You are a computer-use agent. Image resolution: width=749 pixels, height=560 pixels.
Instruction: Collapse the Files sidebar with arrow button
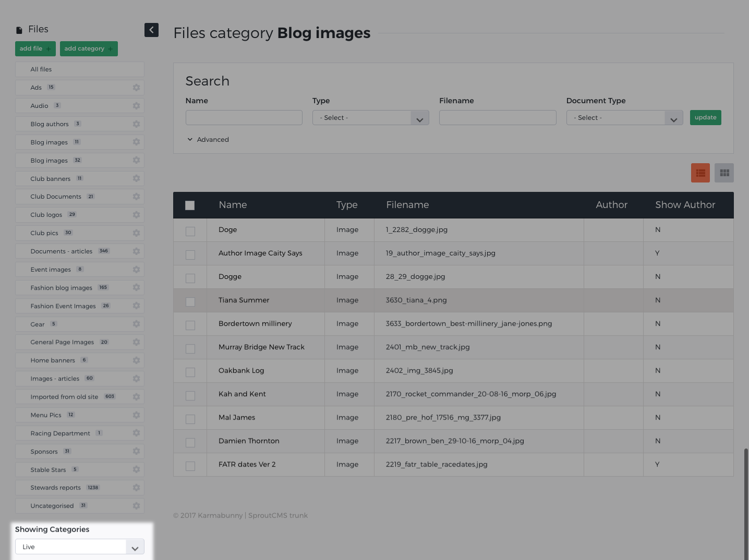[x=151, y=30]
